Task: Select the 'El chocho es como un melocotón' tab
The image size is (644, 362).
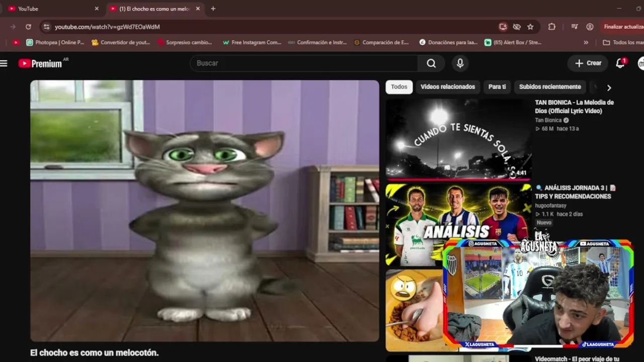Action: (155, 9)
